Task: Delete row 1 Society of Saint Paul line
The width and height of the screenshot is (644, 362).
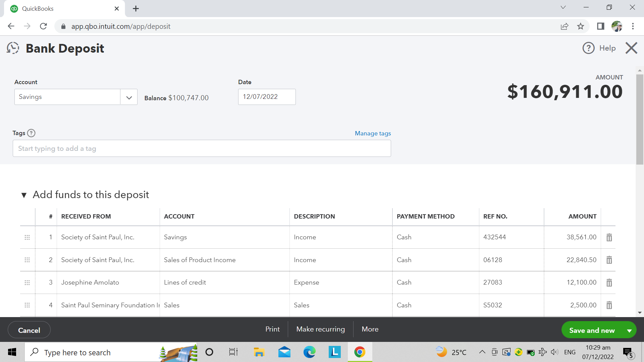Action: [609, 237]
